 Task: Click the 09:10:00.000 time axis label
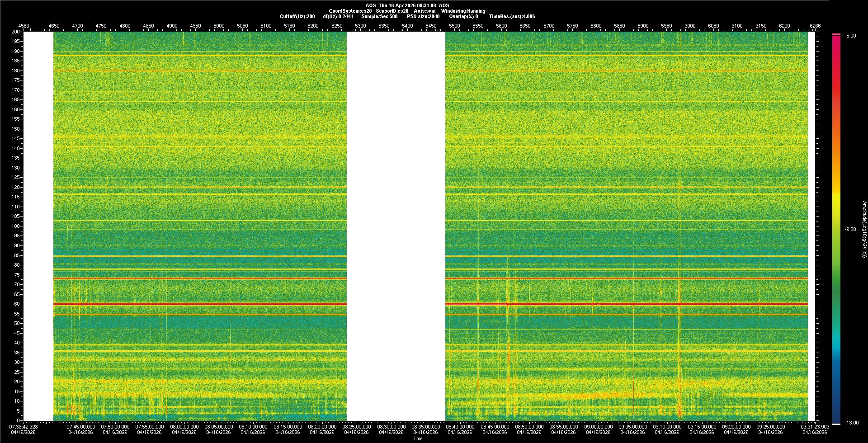pyautogui.click(x=667, y=427)
